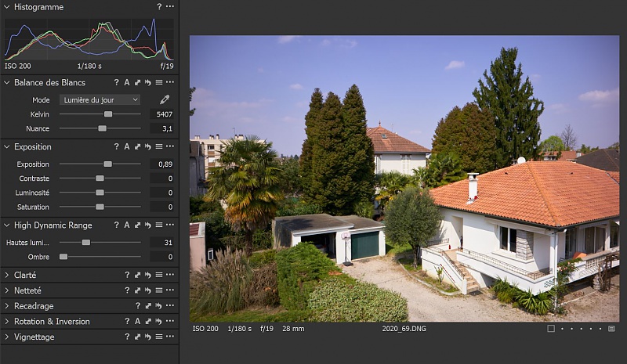Pick white balance with the eyedropper tool
Image resolution: width=627 pixels, height=364 pixels.
tap(165, 100)
